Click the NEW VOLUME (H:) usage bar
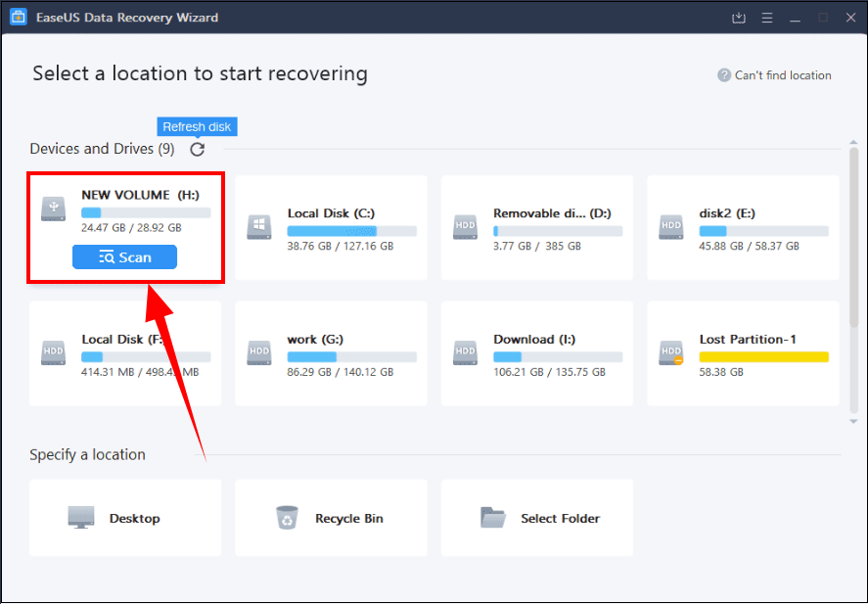868x604 pixels. click(x=146, y=212)
